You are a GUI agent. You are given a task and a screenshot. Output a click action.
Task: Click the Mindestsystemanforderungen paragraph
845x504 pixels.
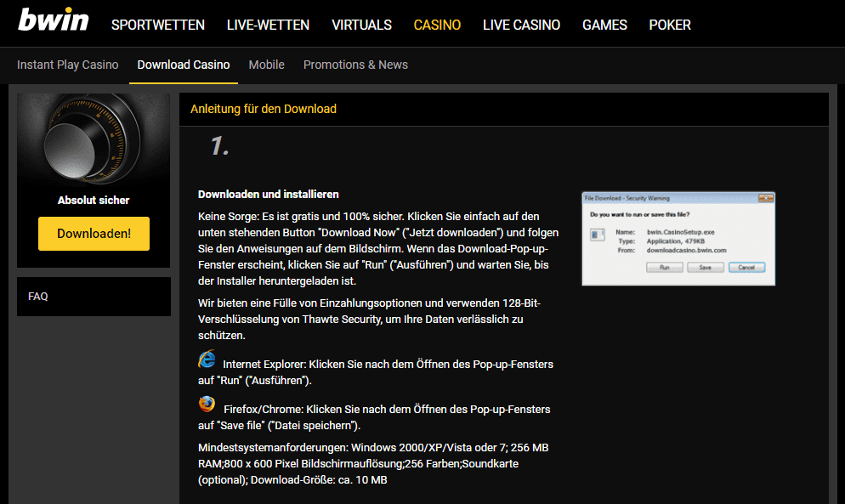[373, 463]
